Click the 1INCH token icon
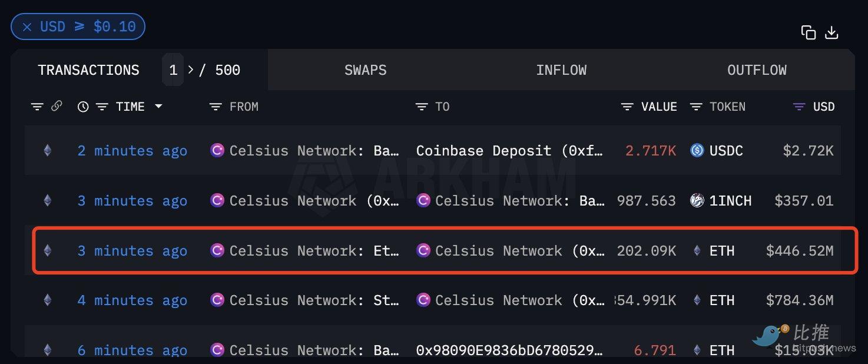868x364 pixels. (x=697, y=200)
